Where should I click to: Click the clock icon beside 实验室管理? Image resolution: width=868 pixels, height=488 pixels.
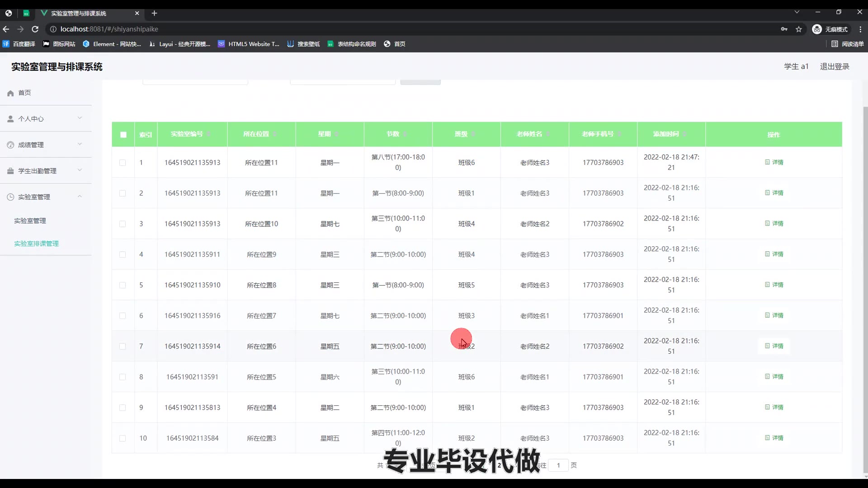10,197
